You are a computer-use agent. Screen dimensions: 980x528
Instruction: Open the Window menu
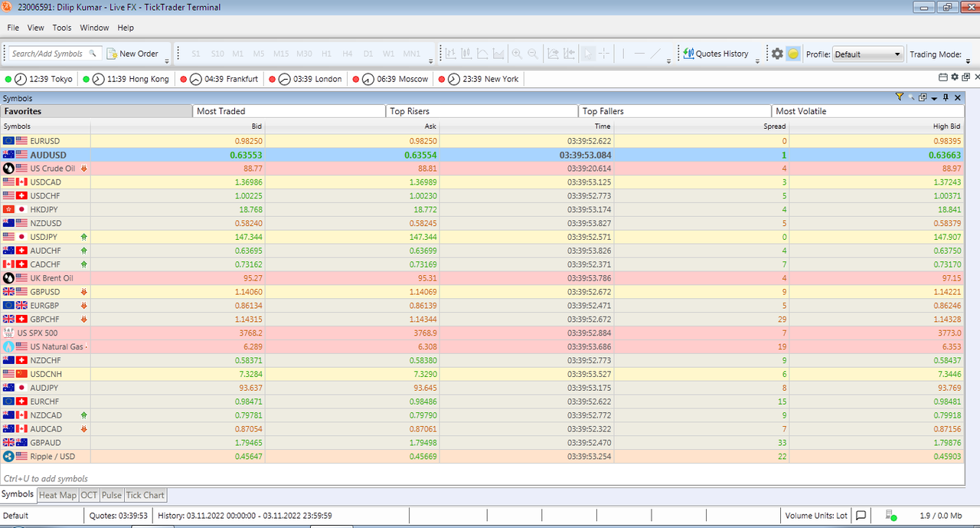pos(94,28)
